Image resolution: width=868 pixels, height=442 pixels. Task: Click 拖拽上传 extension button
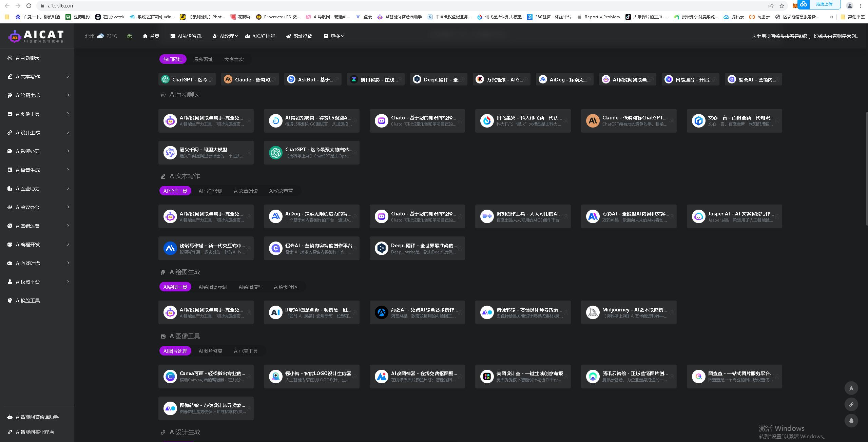click(x=818, y=4)
